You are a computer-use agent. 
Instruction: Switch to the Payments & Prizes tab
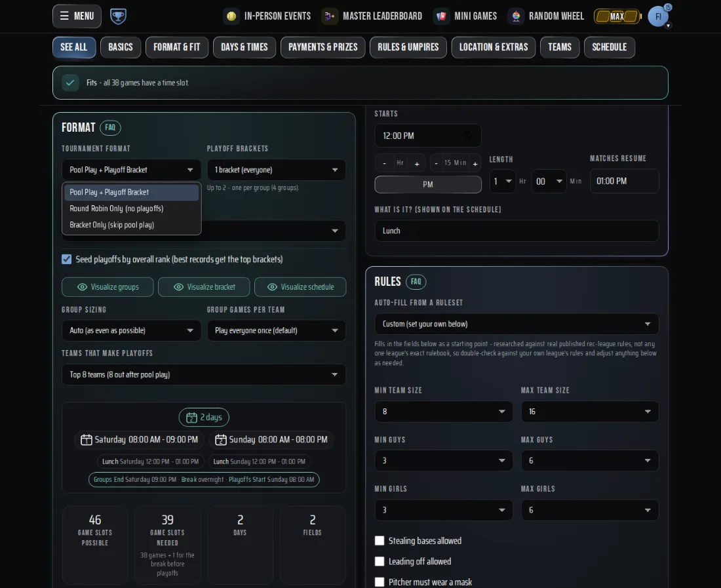point(322,47)
